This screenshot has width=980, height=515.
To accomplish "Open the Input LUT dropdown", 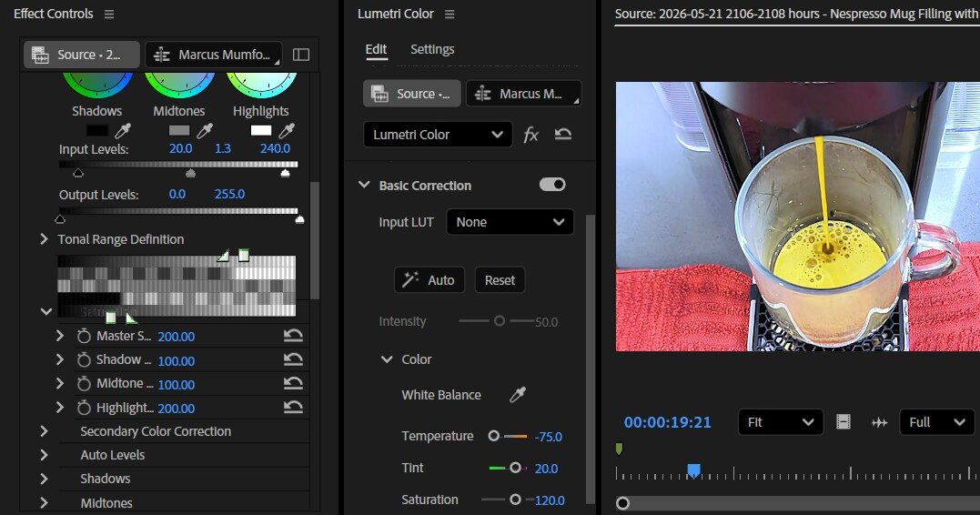I will click(510, 222).
